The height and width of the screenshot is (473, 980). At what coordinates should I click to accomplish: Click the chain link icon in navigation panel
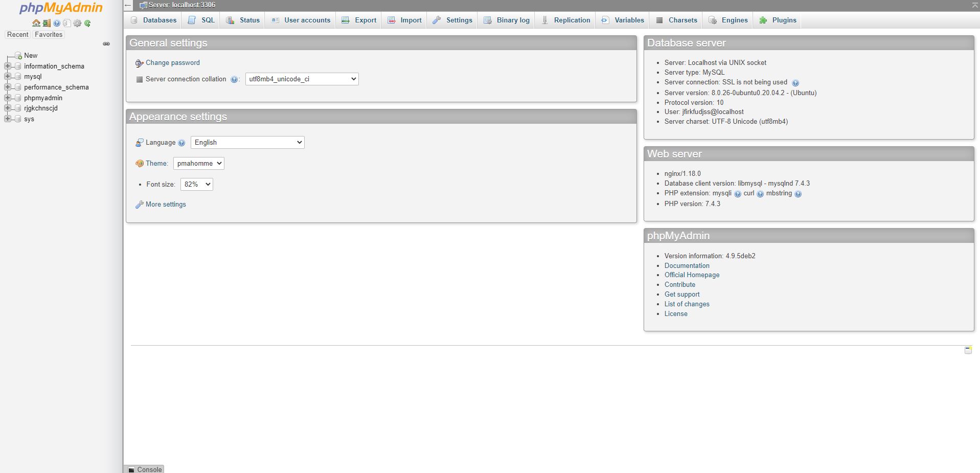point(106,44)
